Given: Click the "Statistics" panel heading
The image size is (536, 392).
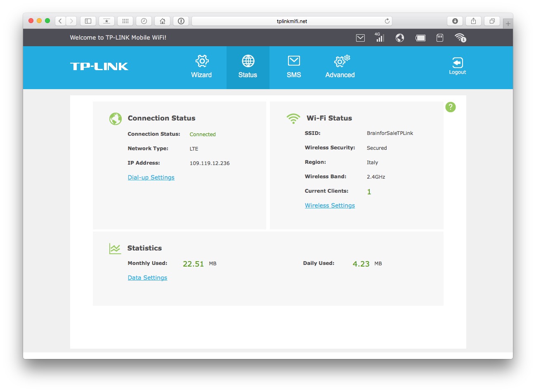Looking at the screenshot, I should (144, 248).
